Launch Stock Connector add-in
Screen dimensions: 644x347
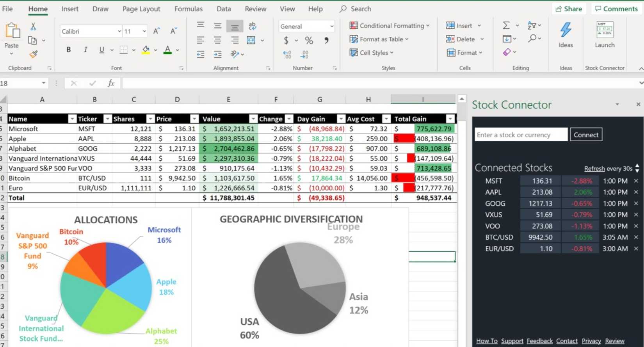605,34
